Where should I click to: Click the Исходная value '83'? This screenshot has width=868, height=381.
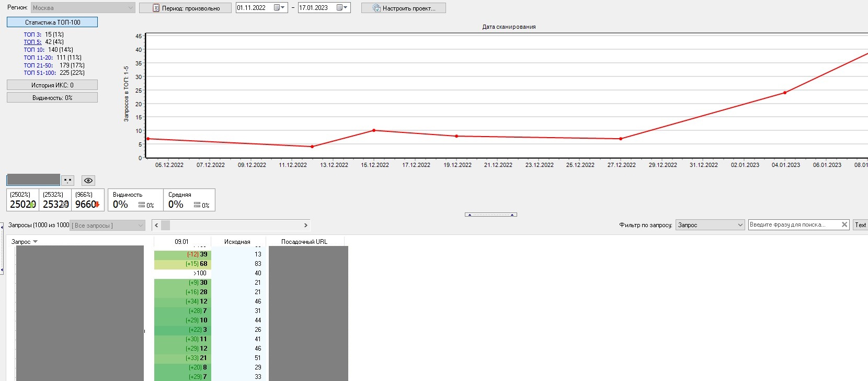tap(258, 264)
